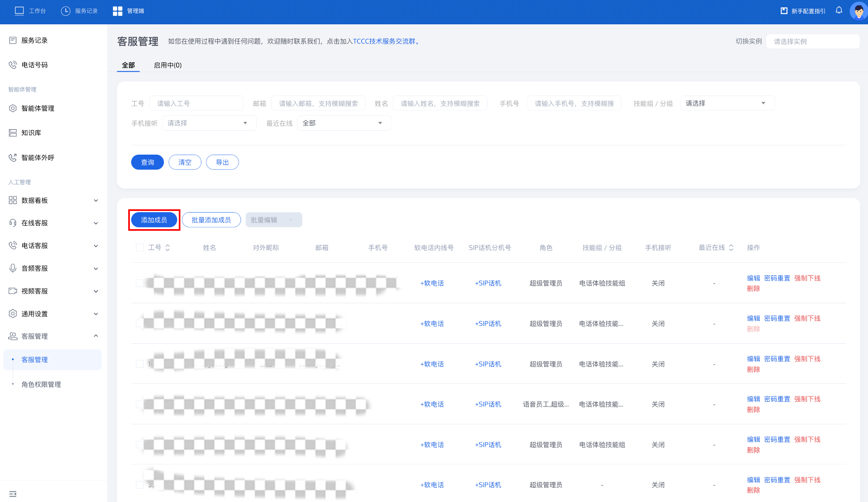This screenshot has height=502, width=868.
Task: Open TCCC技术服务交流群 link
Action: point(384,41)
